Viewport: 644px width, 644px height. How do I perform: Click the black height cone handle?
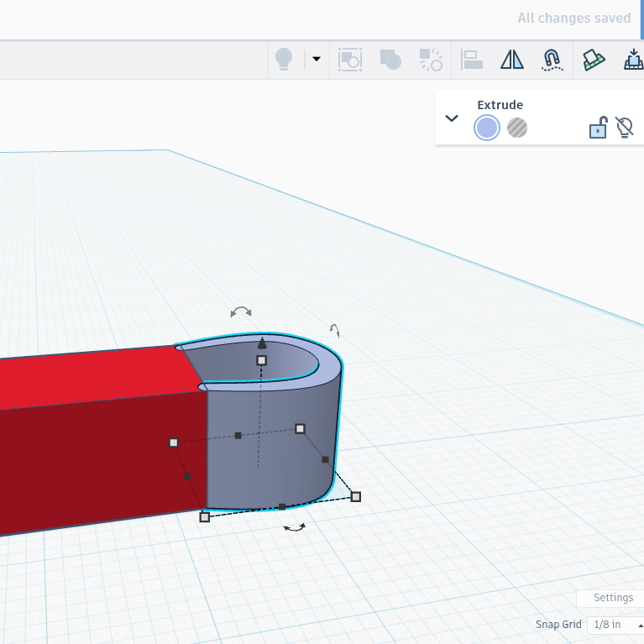(262, 343)
